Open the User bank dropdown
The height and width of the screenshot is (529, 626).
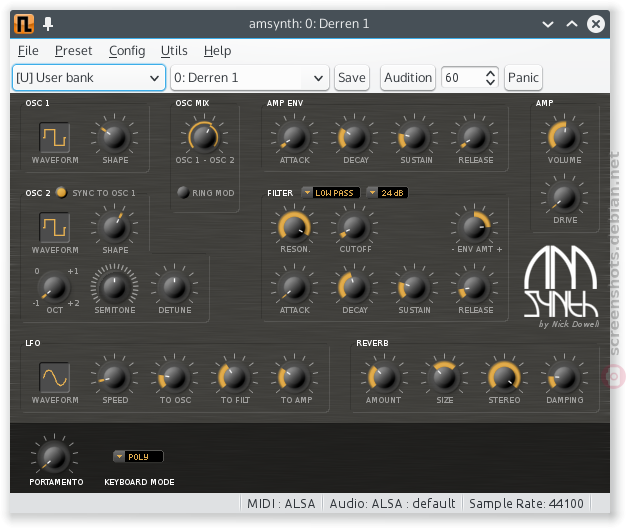(89, 77)
